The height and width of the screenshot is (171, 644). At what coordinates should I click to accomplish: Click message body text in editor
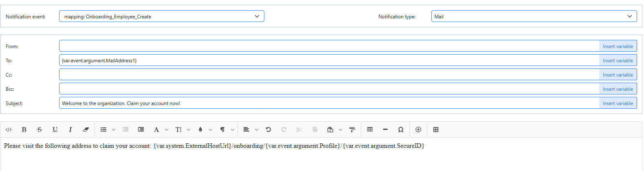[214, 146]
